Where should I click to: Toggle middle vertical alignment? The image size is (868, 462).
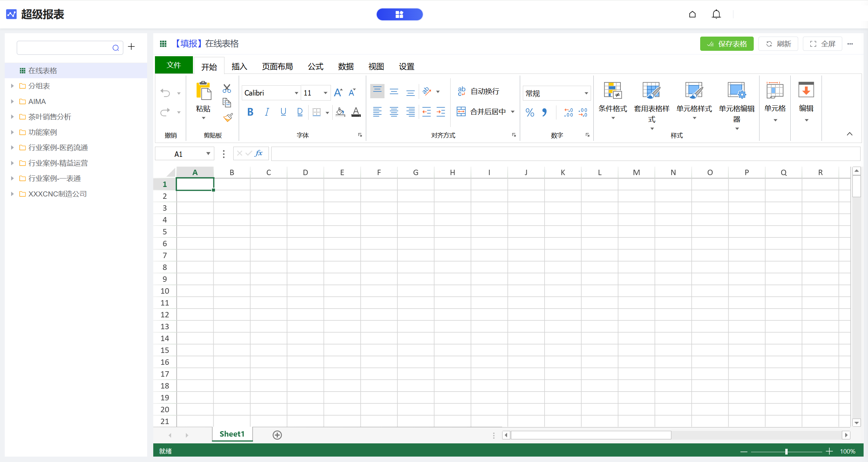(394, 91)
